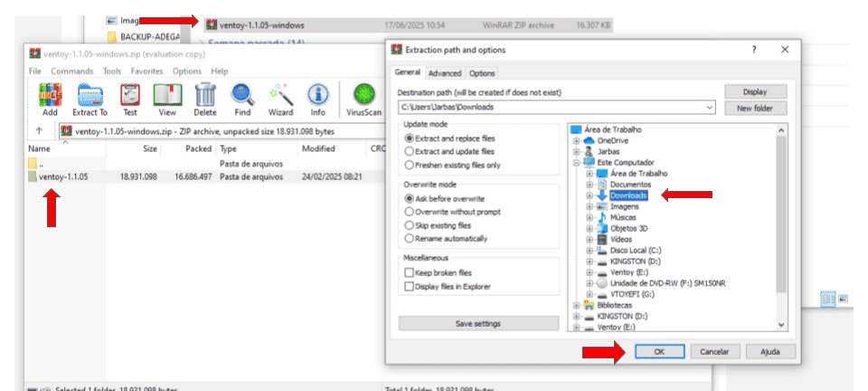The height and width of the screenshot is (391, 868).
Task: Select the Músicas folder in the tree
Action: (x=623, y=217)
